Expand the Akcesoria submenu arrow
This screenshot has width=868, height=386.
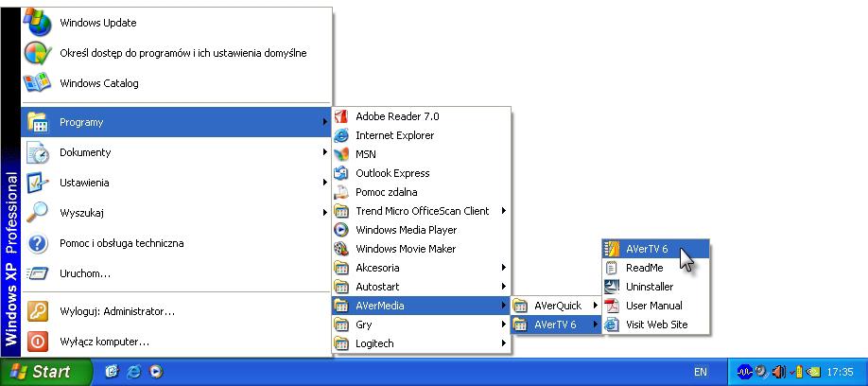pos(504,268)
